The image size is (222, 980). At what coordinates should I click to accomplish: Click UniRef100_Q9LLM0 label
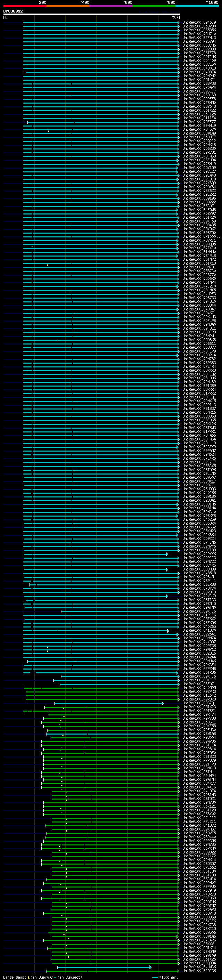pos(199,473)
